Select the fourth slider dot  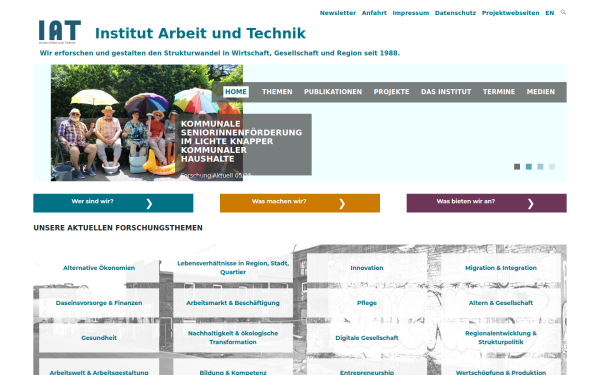pos(551,166)
